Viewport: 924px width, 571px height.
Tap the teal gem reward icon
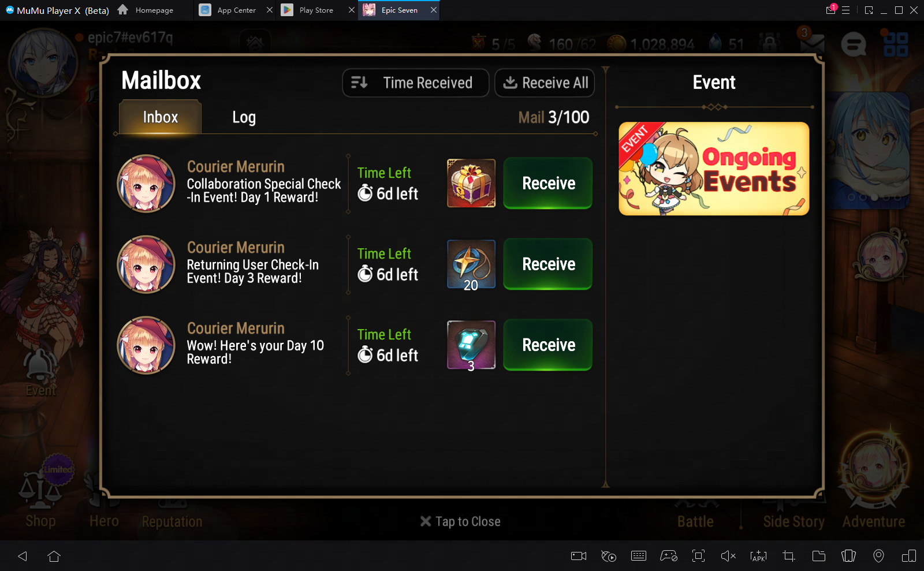(x=471, y=345)
